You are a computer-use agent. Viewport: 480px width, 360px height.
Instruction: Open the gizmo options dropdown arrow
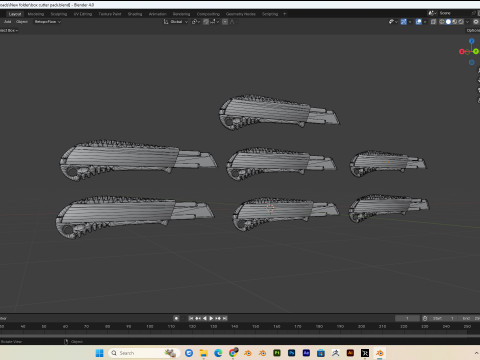[x=410, y=22]
